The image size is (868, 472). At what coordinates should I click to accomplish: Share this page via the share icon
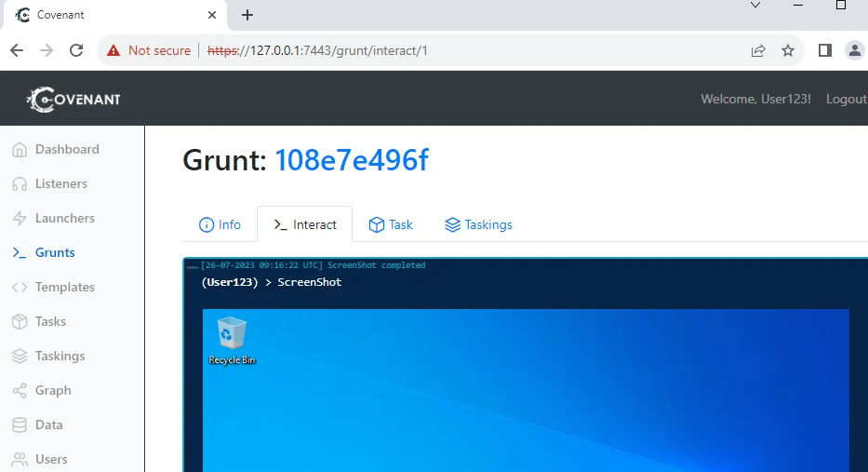758,50
